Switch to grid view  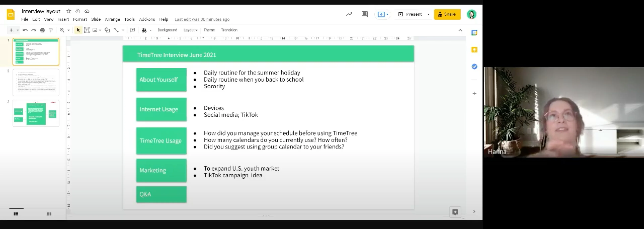click(49, 214)
